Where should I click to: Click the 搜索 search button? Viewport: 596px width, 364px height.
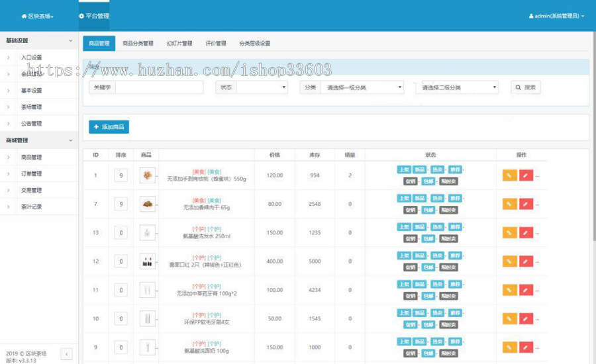526,87
